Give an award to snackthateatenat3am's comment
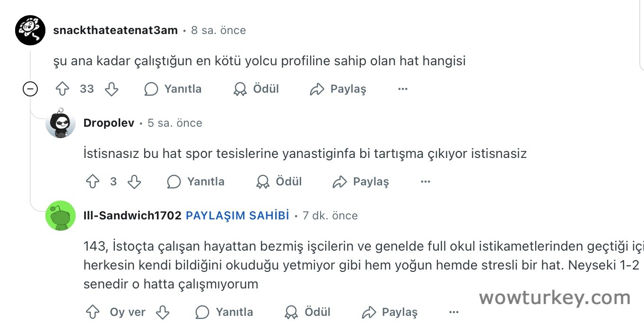 [256, 89]
